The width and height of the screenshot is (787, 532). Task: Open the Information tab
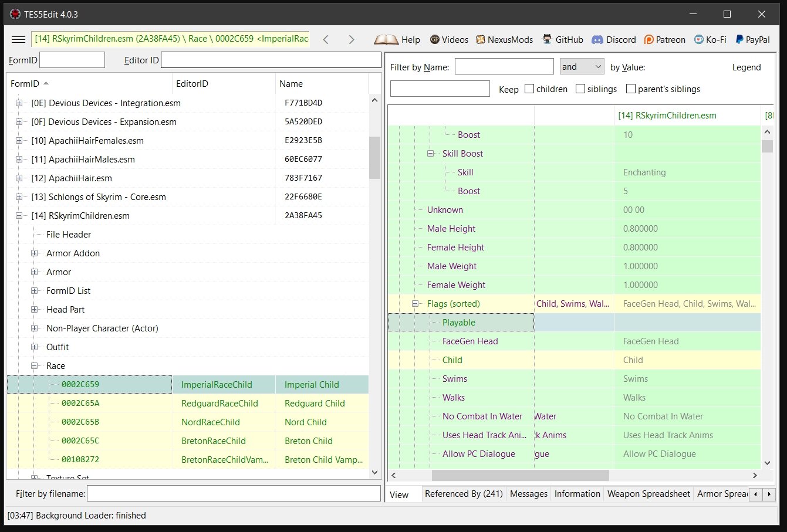577,494
